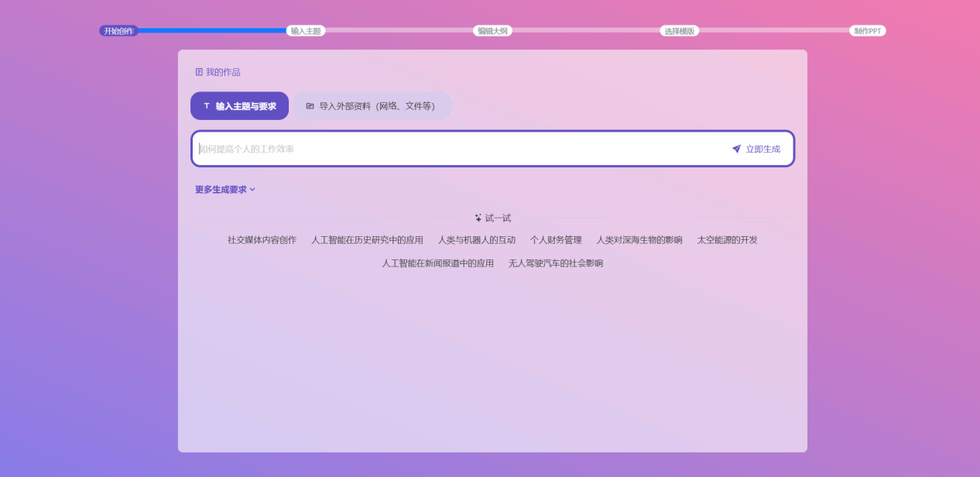
Task: Click the sparkle icon beside 试一试
Action: coord(478,218)
